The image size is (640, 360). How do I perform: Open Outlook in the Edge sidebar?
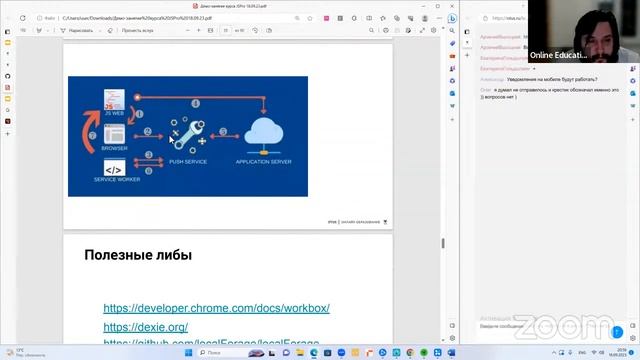[x=452, y=93]
